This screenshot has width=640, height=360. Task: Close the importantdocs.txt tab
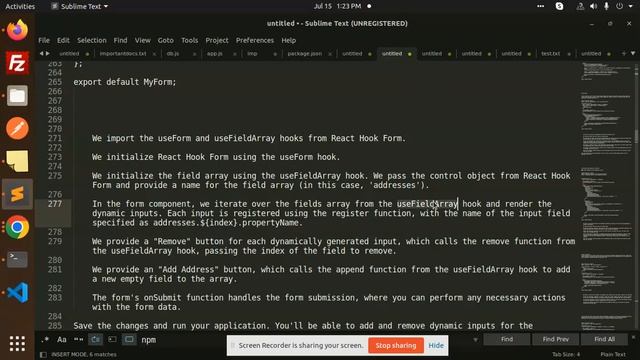tap(154, 54)
